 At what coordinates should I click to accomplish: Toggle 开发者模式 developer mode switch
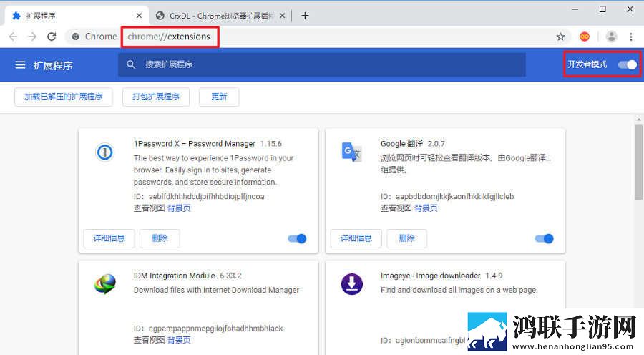(x=628, y=64)
